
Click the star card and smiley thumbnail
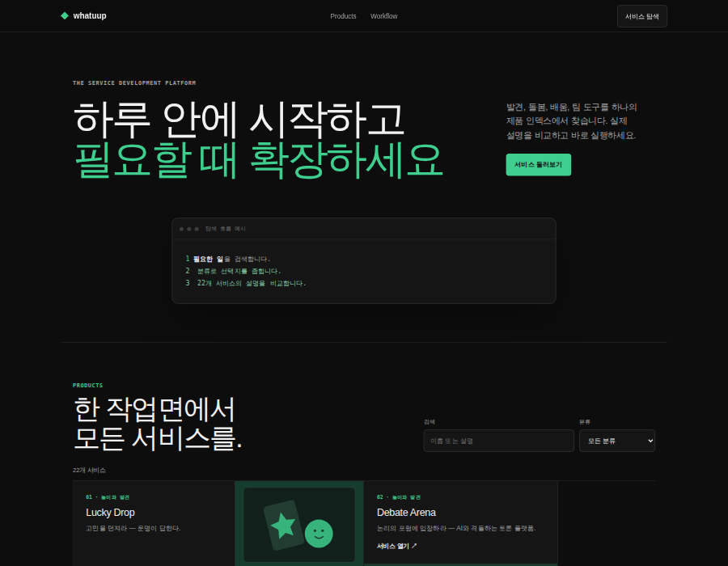click(x=299, y=525)
